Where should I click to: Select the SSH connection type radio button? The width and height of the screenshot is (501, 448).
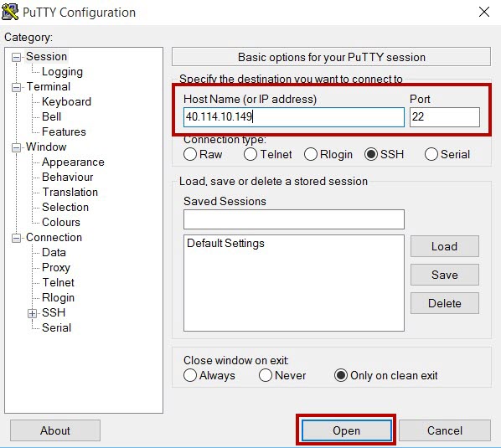click(x=371, y=154)
